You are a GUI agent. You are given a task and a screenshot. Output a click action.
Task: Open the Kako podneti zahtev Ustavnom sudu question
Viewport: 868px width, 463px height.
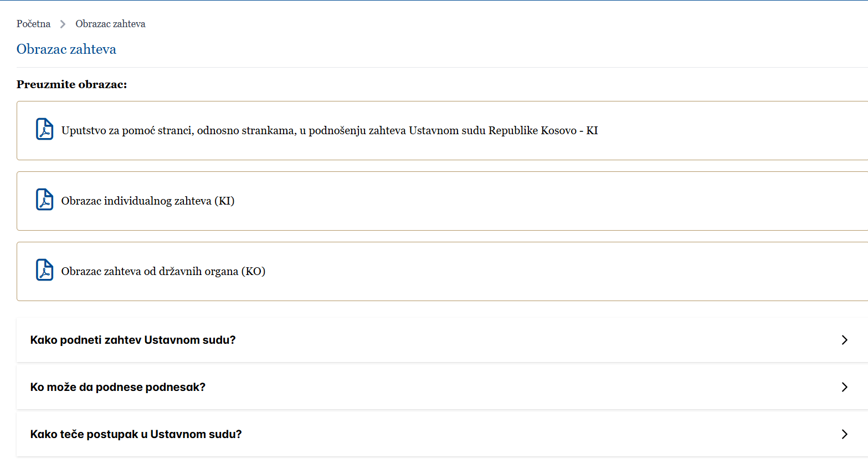click(x=133, y=340)
